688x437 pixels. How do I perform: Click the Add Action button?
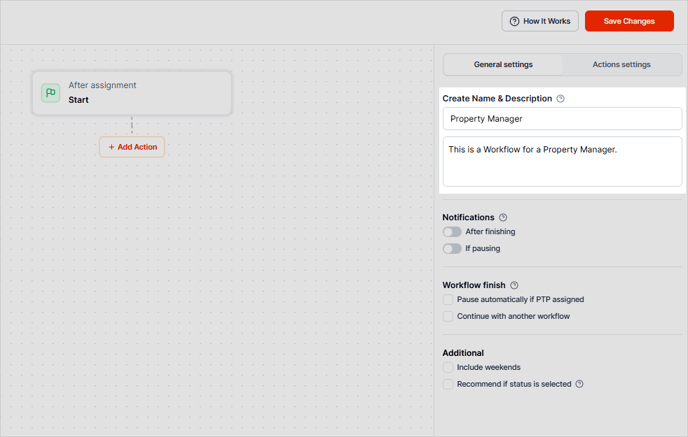[132, 147]
